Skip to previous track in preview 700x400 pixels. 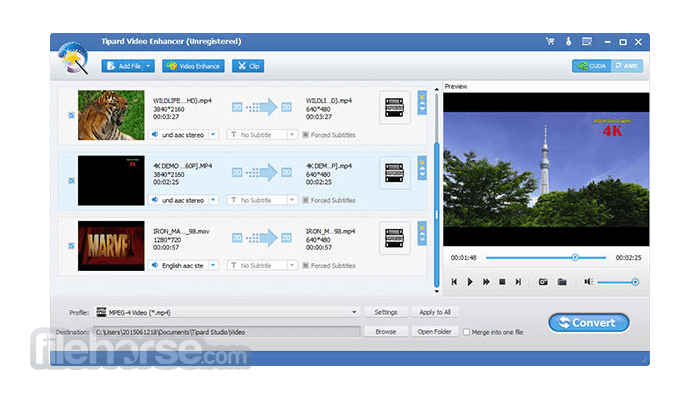tap(454, 282)
